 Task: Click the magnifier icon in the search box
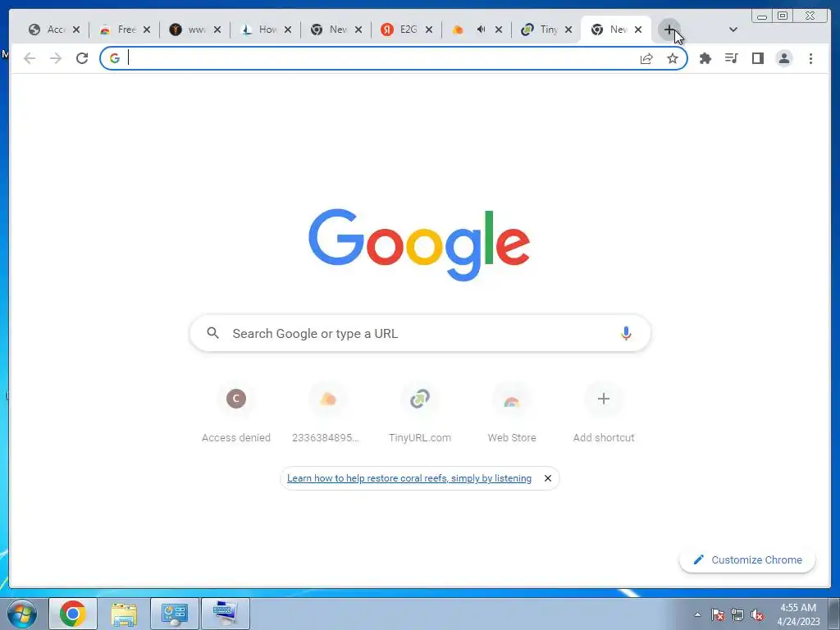[x=212, y=333]
